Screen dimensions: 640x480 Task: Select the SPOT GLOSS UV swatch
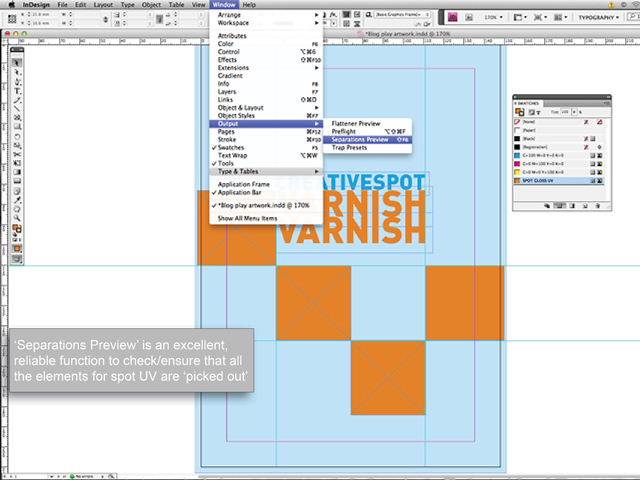tap(559, 180)
